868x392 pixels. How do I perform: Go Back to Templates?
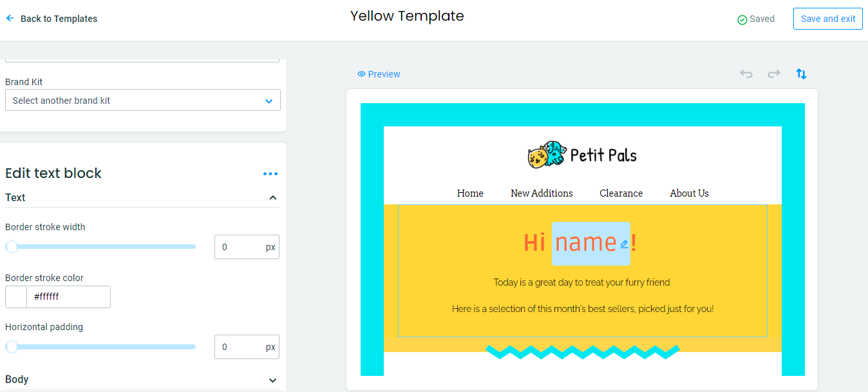point(59,19)
